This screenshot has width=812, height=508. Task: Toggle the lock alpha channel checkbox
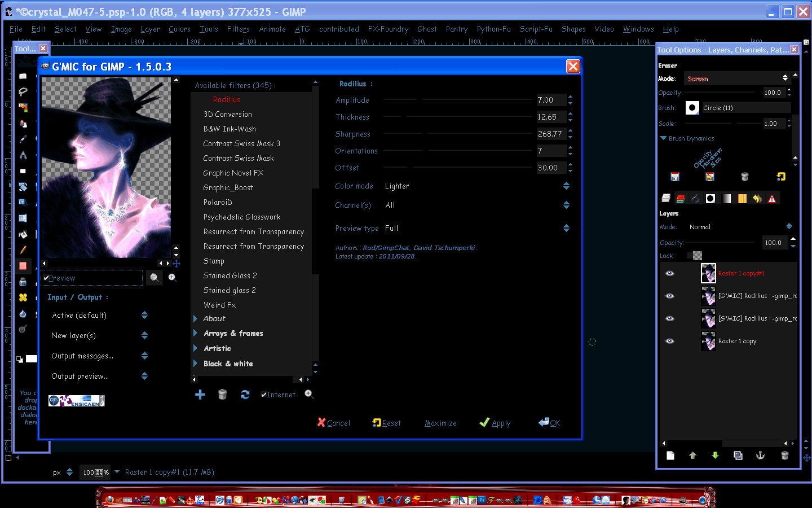pyautogui.click(x=694, y=256)
